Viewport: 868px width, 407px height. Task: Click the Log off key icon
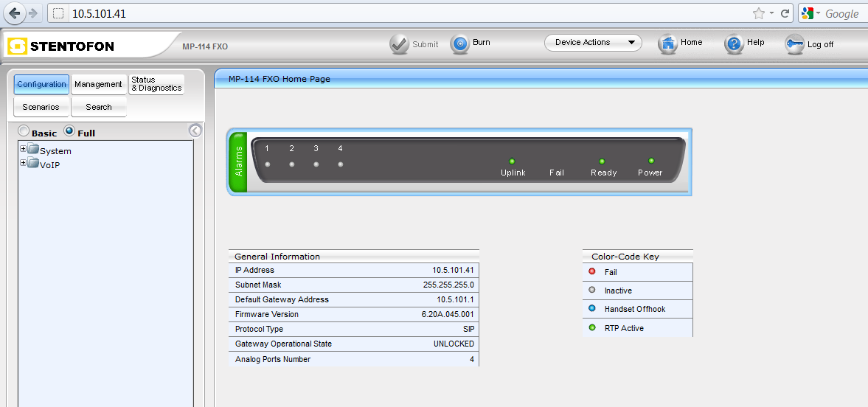pos(795,44)
